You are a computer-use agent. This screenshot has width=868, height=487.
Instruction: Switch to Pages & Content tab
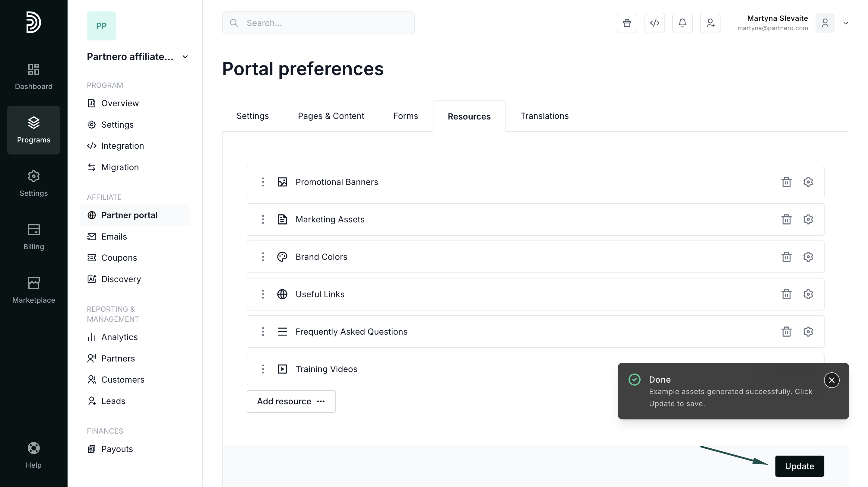(x=331, y=116)
